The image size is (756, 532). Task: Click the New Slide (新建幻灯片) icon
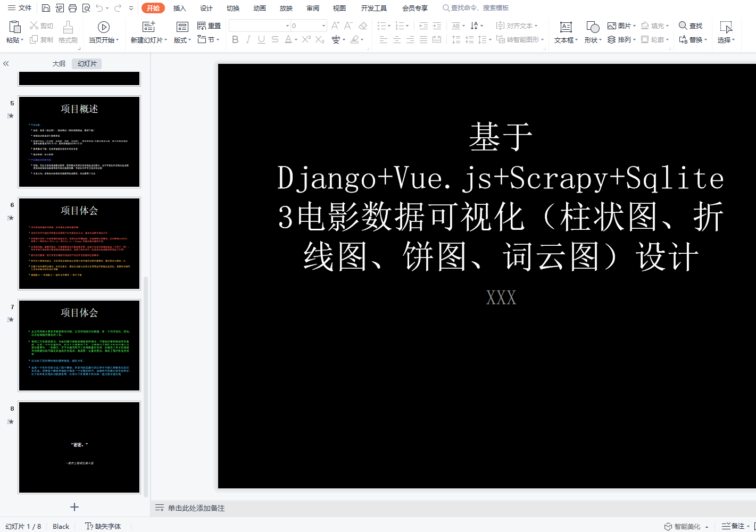pyautogui.click(x=149, y=27)
